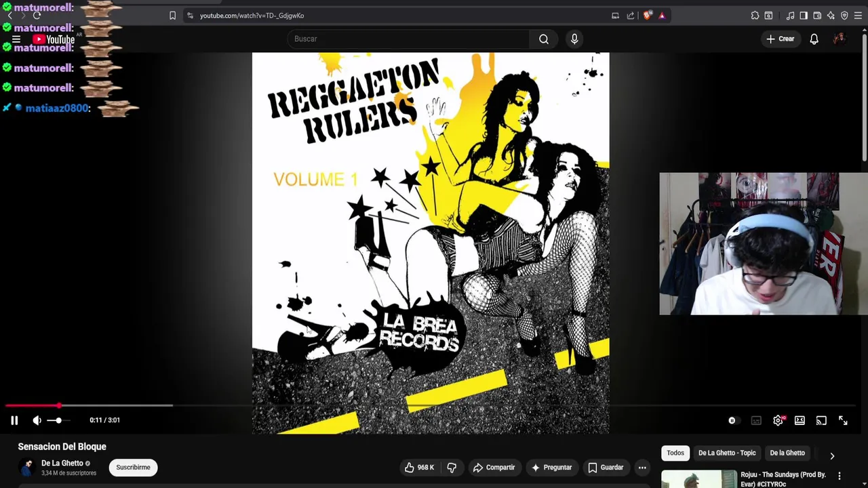The width and height of the screenshot is (868, 488).
Task: Open the Brave VPN shield icon
Action: pos(844,16)
